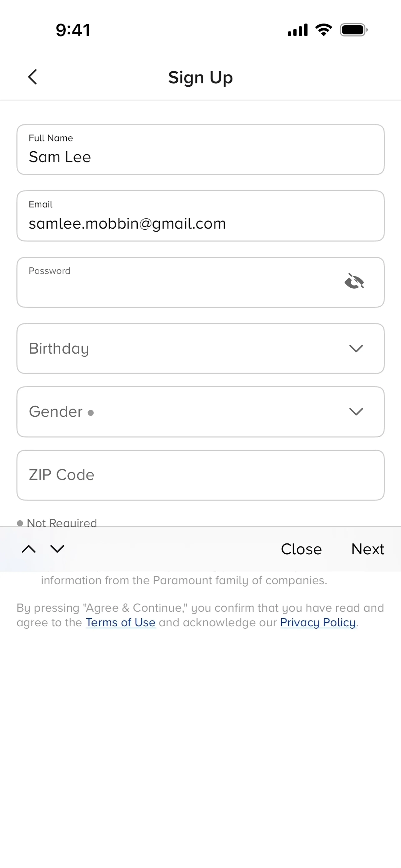Click the ZIP Code input field
401x868 pixels.
[200, 475]
